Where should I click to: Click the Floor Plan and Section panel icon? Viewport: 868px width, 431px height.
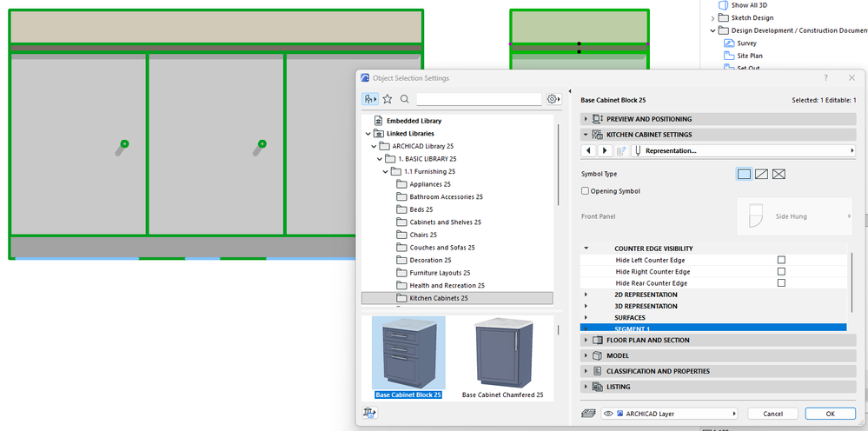pyautogui.click(x=597, y=341)
